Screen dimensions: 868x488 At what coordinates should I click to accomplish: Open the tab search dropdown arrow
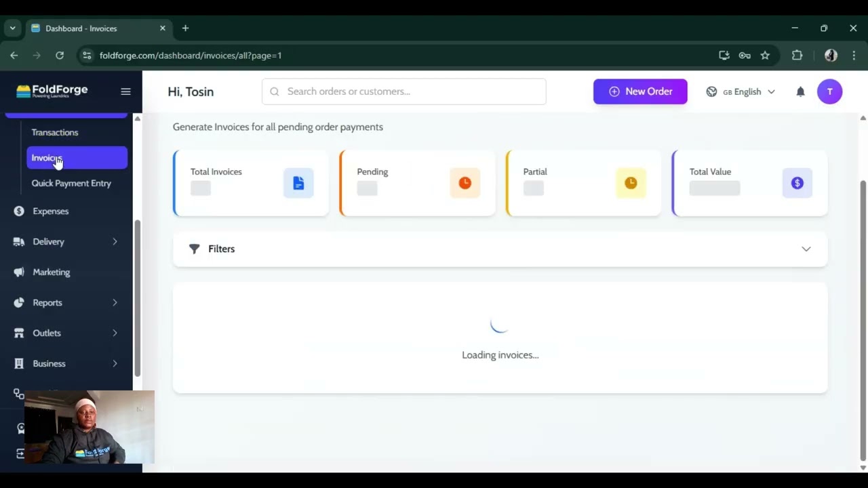12,28
